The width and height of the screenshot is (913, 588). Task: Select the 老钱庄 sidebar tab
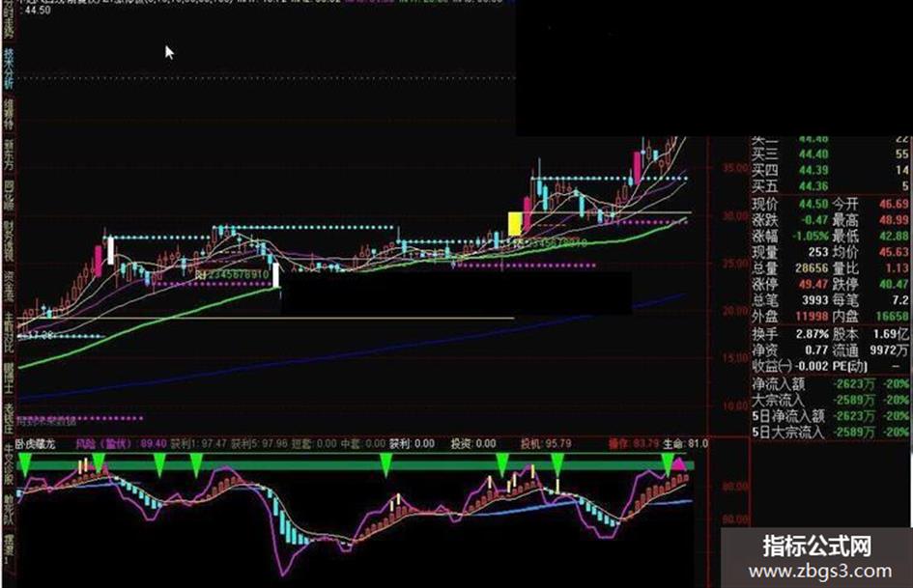[x=8, y=418]
